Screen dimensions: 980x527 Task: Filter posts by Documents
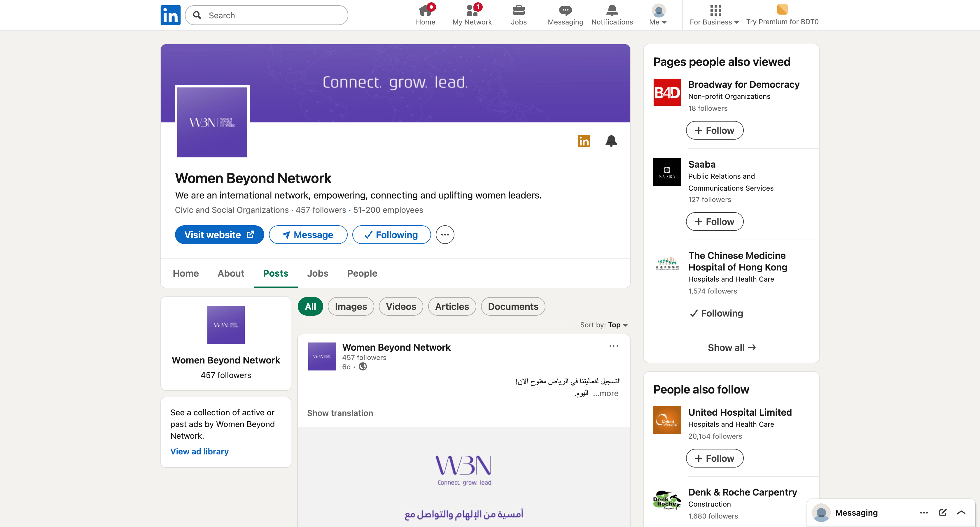pos(513,306)
